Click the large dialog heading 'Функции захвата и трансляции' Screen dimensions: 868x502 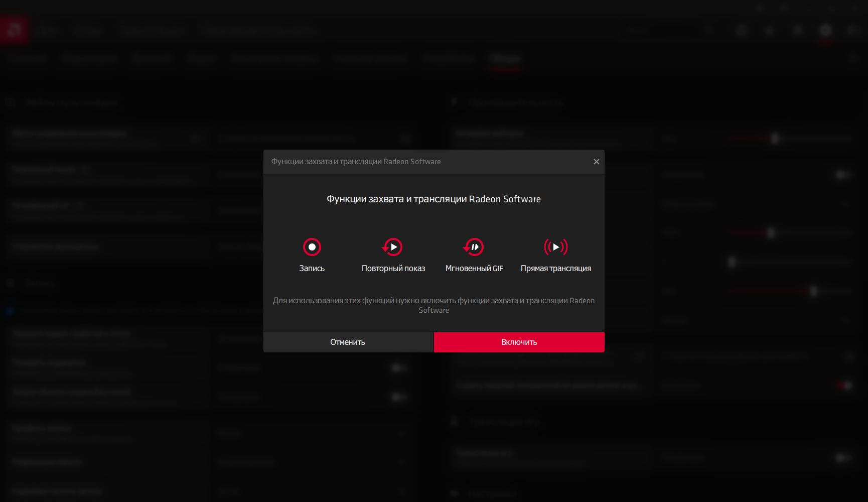(x=434, y=199)
